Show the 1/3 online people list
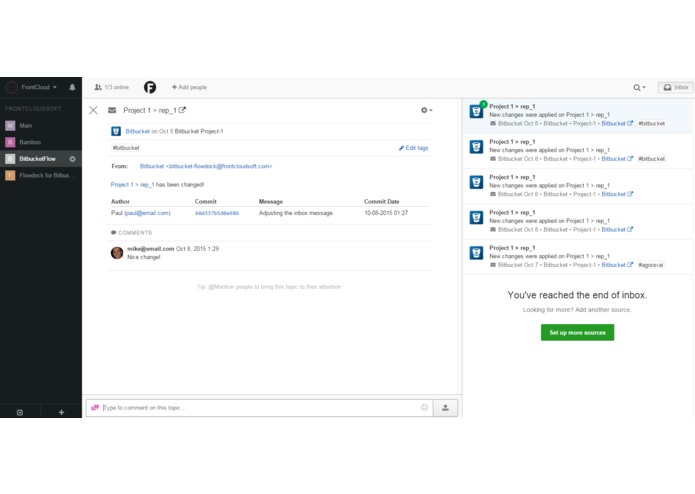Viewport: 695px width, 494px height. pyautogui.click(x=111, y=87)
